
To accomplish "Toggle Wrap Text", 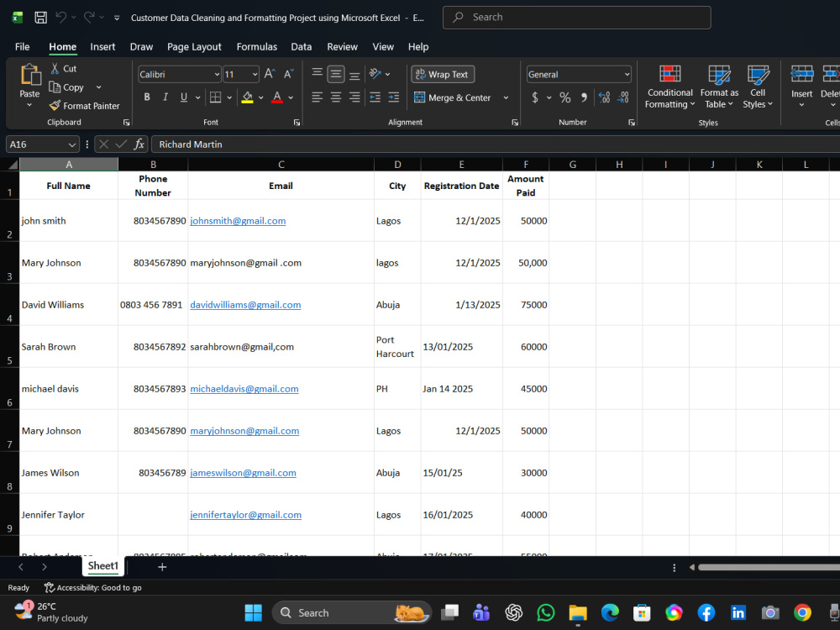I will coord(443,75).
